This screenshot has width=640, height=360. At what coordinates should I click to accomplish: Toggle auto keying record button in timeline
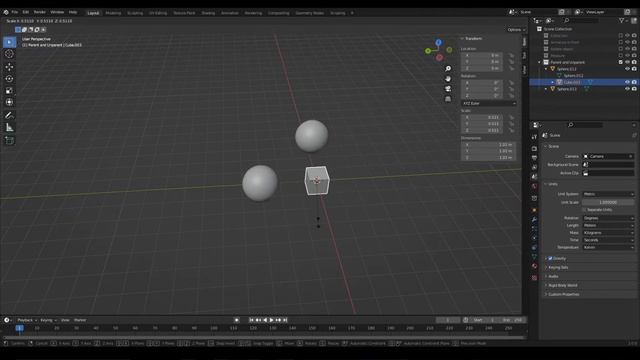click(236, 320)
